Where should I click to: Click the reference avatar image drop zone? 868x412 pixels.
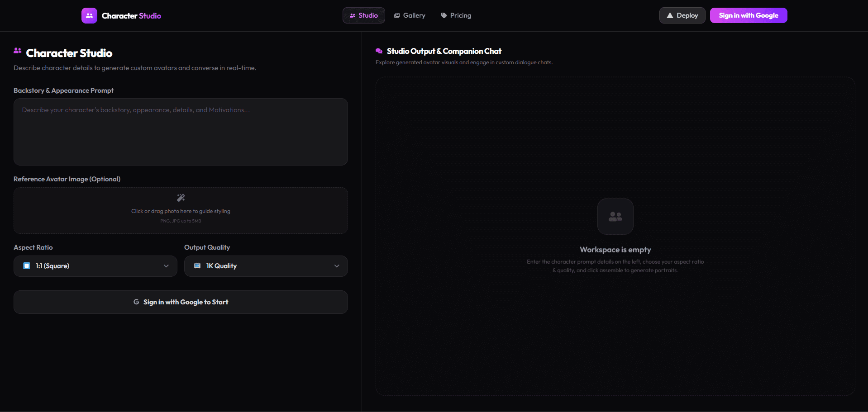coord(181,210)
